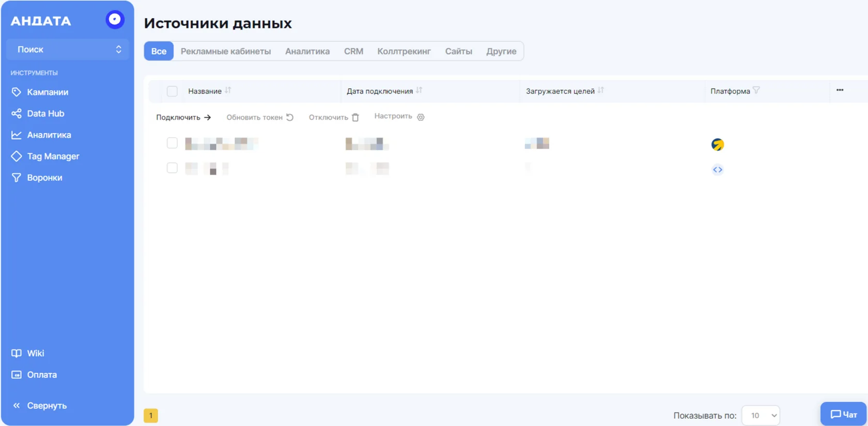Check the first data source row checkbox

tap(172, 143)
